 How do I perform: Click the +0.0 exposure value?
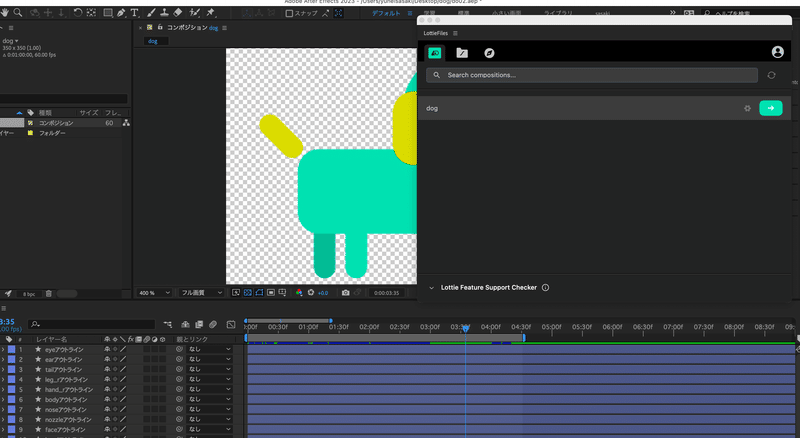tap(323, 293)
